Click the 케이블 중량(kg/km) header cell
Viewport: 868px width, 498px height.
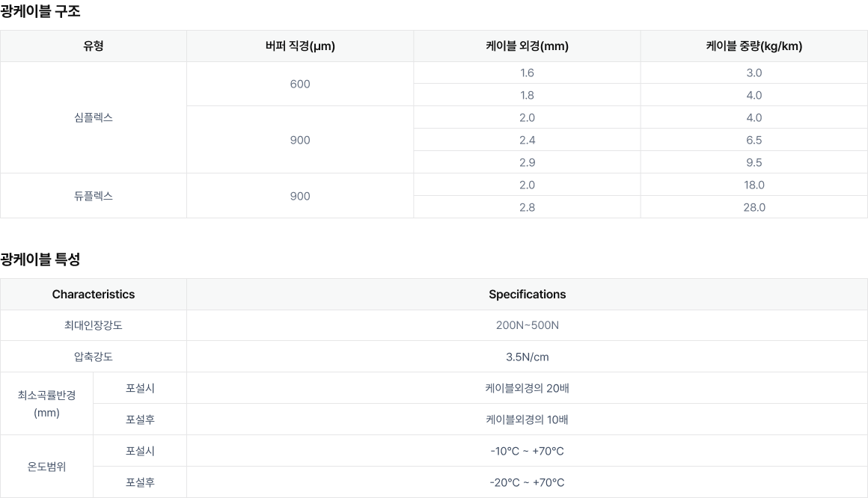pyautogui.click(x=754, y=46)
